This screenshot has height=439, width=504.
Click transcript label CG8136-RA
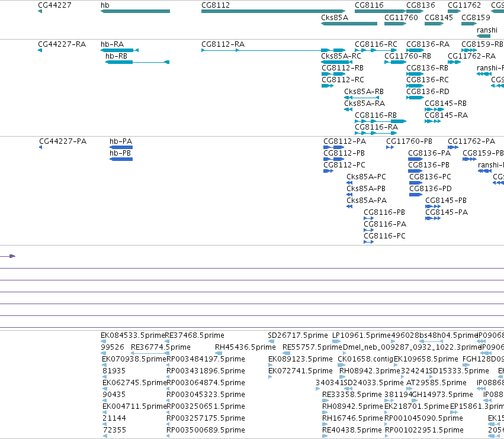click(428, 44)
